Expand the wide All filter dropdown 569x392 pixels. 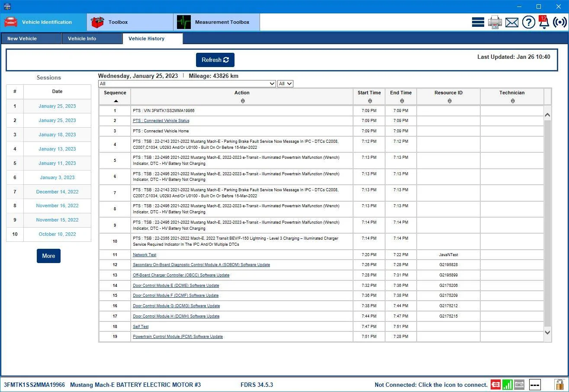point(187,84)
